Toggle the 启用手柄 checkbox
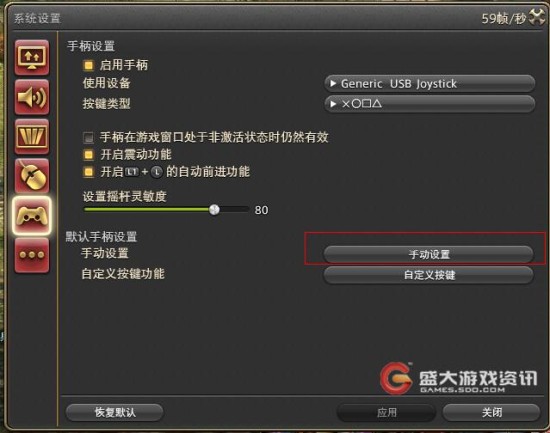 coord(88,65)
